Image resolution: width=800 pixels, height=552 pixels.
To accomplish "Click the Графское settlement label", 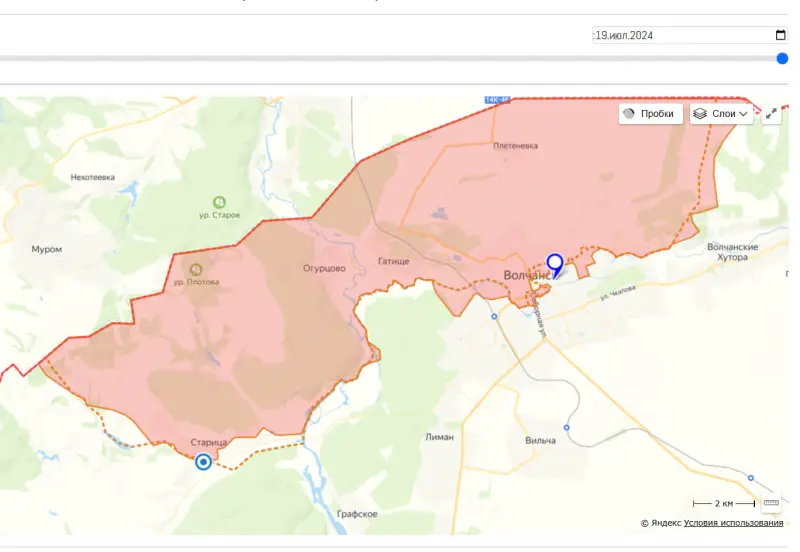I will 357,514.
